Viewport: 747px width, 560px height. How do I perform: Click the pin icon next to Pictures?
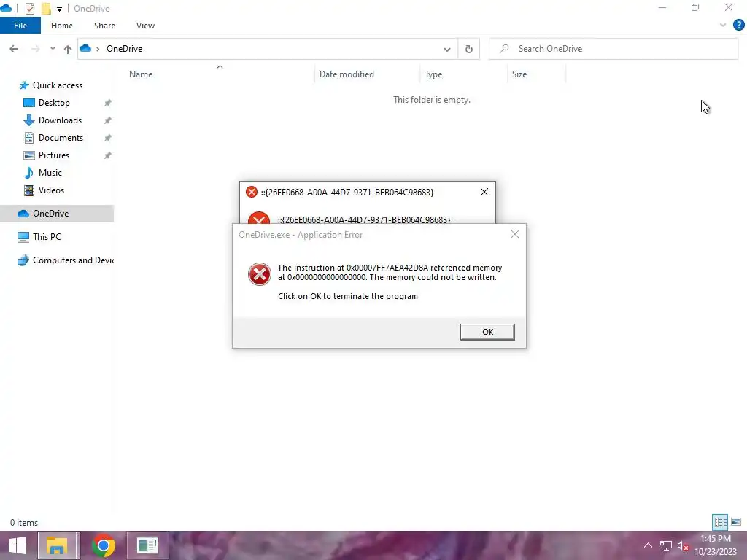pos(108,155)
